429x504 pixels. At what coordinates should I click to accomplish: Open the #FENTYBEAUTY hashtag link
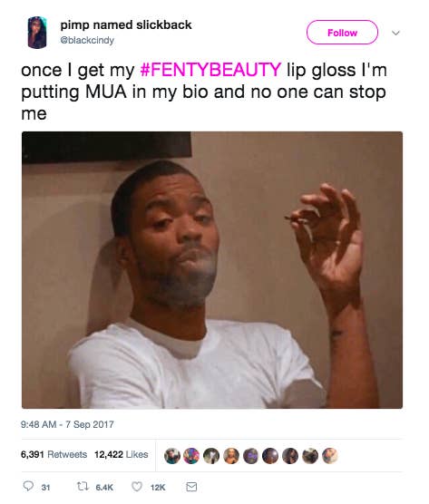211,70
